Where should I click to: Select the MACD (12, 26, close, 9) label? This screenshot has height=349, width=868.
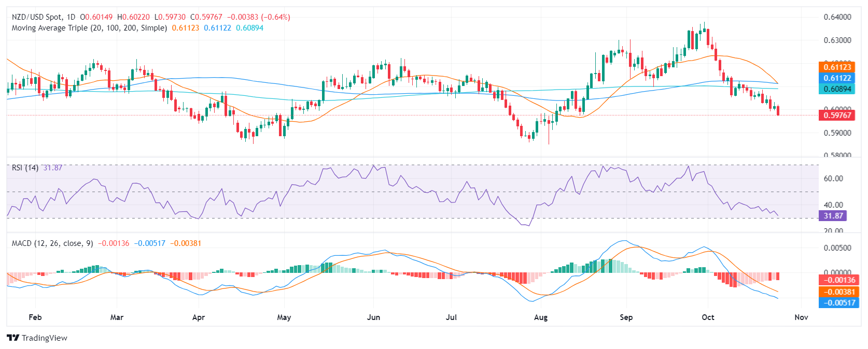[x=52, y=243]
